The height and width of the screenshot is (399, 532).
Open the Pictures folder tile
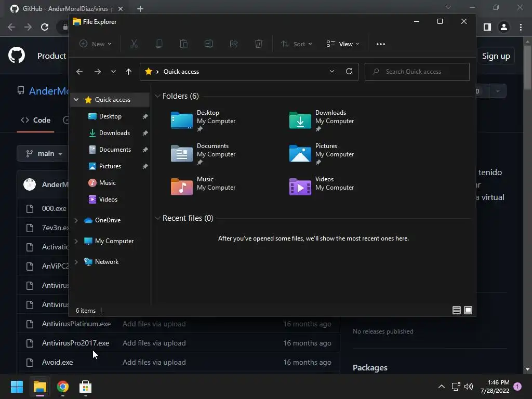(x=322, y=154)
